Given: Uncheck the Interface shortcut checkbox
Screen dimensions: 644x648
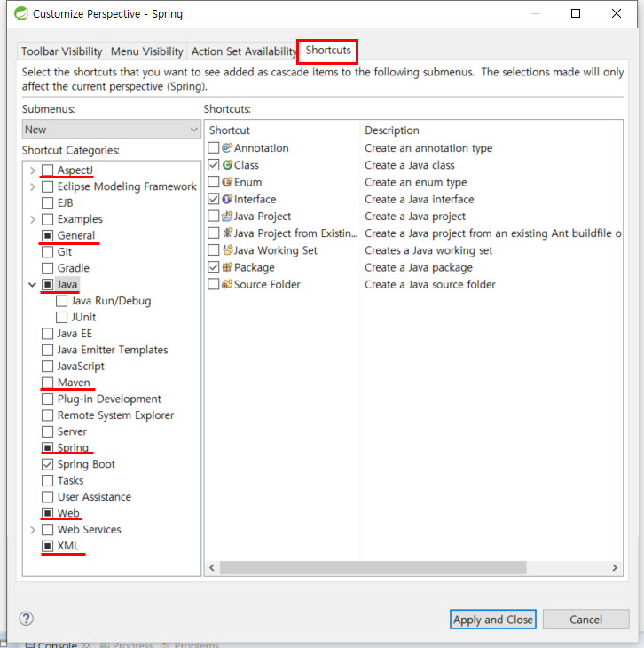Looking at the screenshot, I should [x=213, y=199].
